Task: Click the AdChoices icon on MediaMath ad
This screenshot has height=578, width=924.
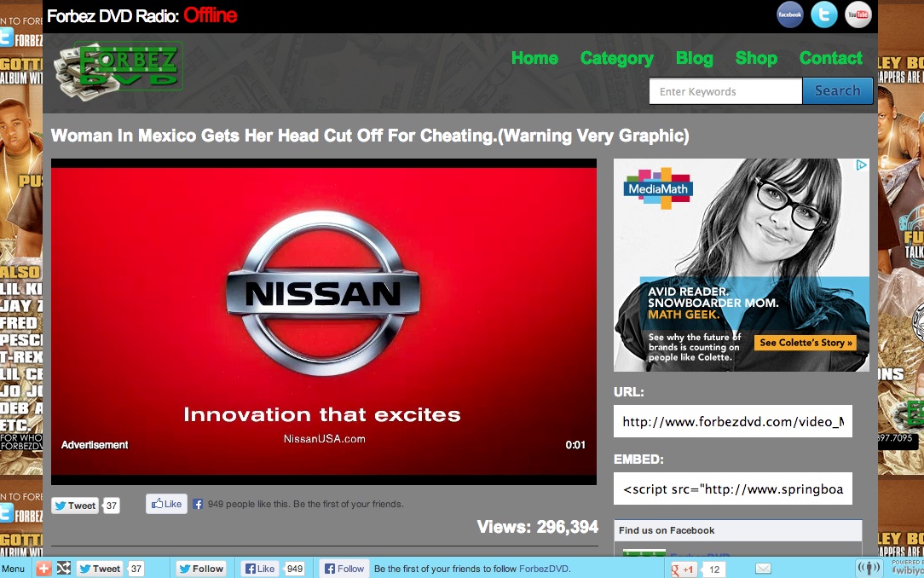Action: 862,165
